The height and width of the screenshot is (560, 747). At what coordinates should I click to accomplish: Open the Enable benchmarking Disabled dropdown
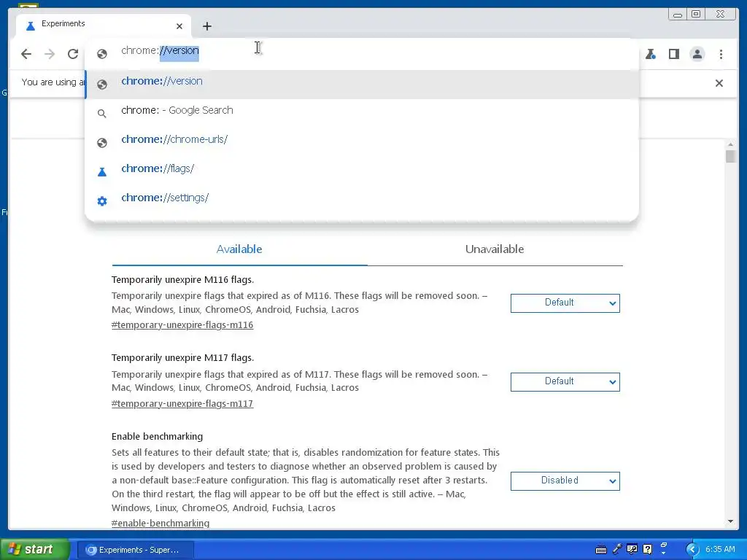tap(565, 481)
